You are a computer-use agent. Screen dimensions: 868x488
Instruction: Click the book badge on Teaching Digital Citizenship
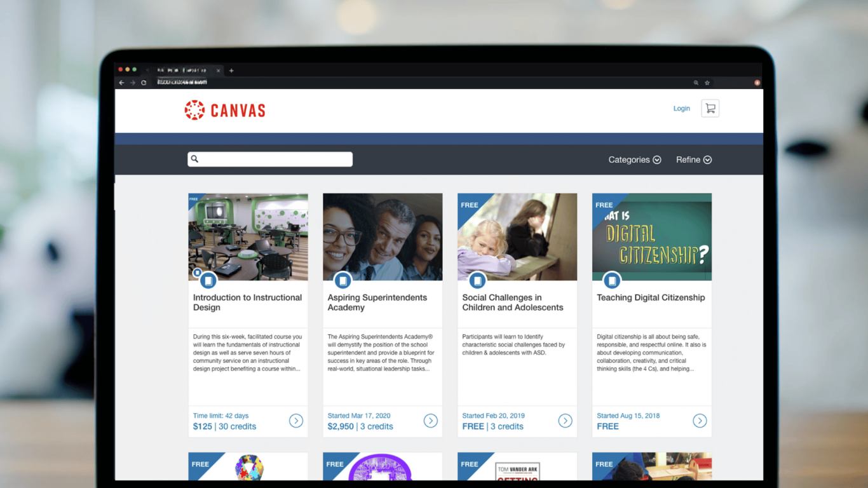coord(612,280)
